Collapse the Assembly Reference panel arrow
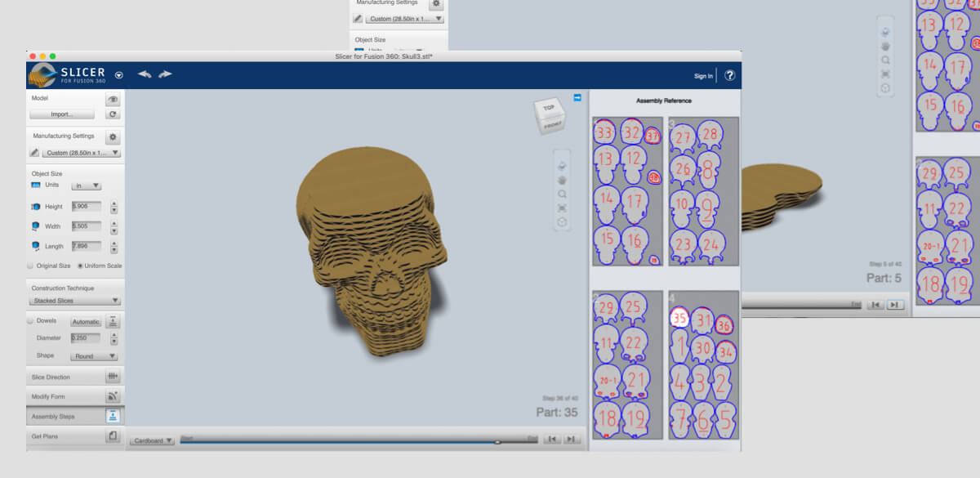The width and height of the screenshot is (980, 478). coord(577,98)
